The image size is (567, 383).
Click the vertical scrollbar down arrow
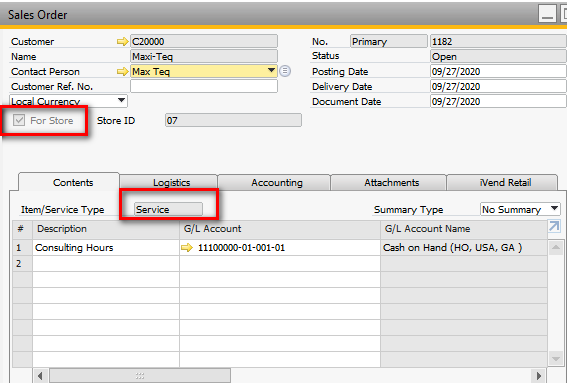pos(555,358)
